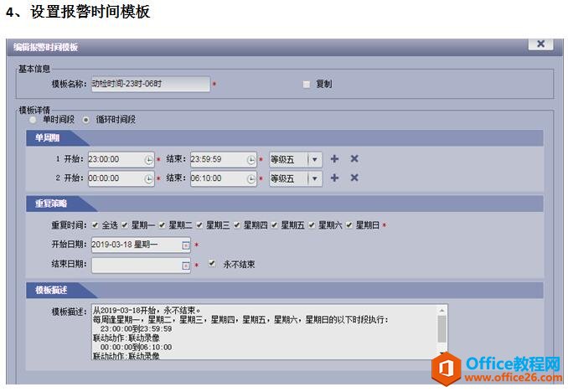The width and height of the screenshot is (568, 392).
Task: Click the row 2 end time field 06:10:00
Action: point(224,178)
